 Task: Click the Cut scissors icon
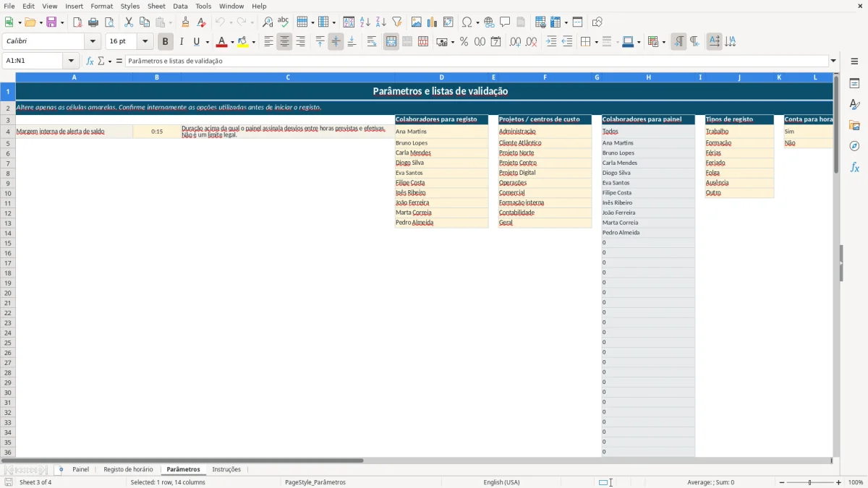129,22
